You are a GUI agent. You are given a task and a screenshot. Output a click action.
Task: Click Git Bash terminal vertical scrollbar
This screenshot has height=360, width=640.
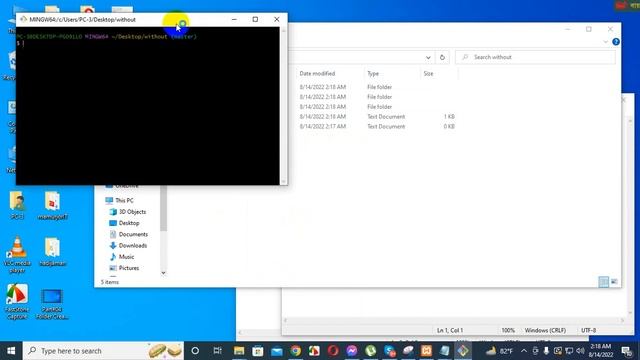pos(284,106)
